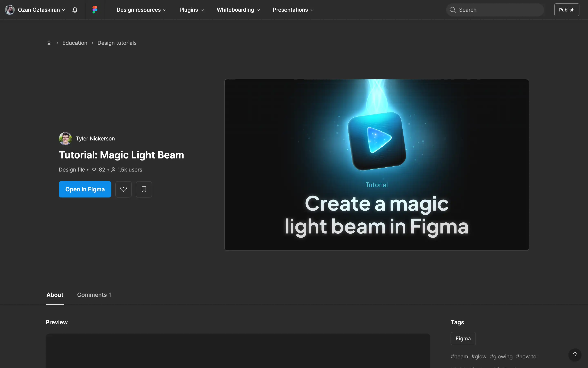Click the #glow hashtag
Image resolution: width=588 pixels, height=368 pixels.
click(x=479, y=357)
